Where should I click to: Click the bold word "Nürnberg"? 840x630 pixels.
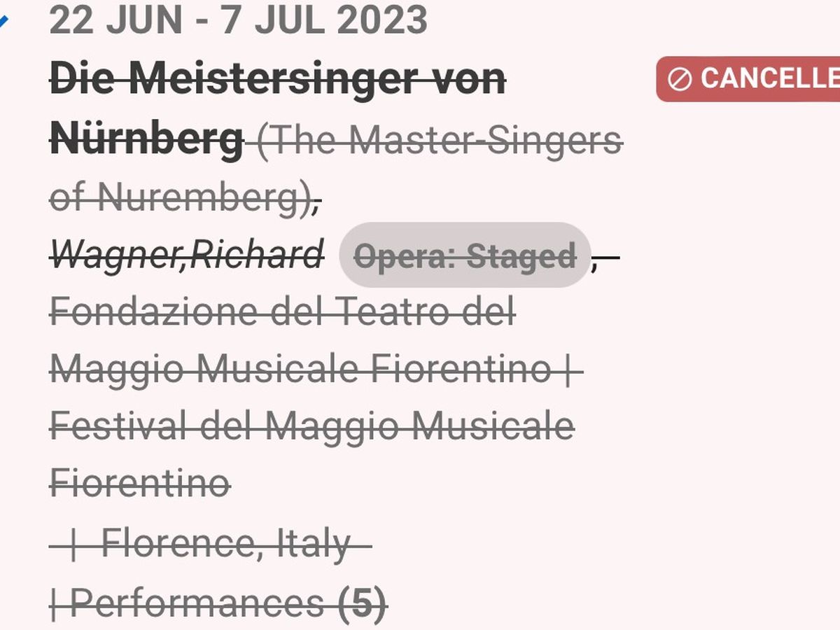click(x=146, y=139)
